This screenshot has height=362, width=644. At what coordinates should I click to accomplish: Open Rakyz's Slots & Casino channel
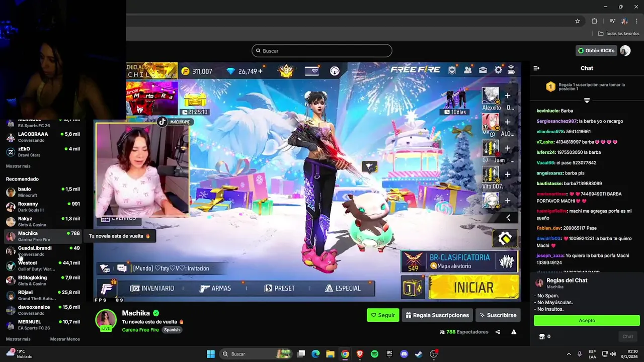point(43,222)
